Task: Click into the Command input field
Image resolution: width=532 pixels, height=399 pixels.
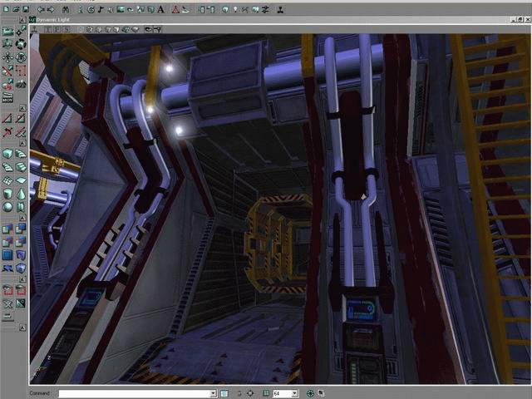Action: [x=133, y=393]
